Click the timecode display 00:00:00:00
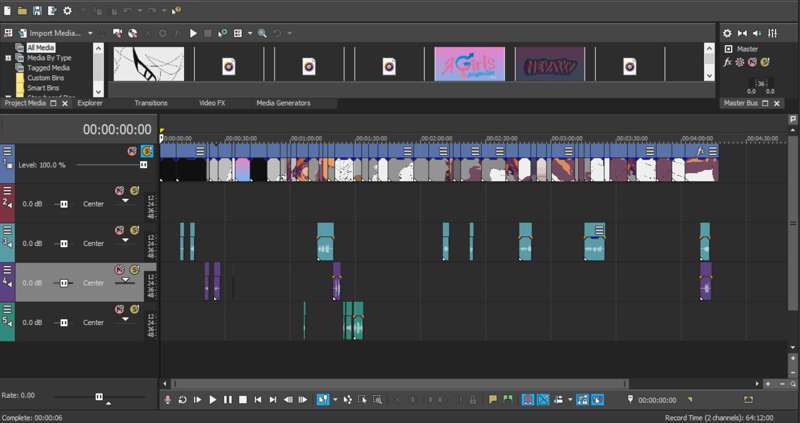 click(117, 130)
